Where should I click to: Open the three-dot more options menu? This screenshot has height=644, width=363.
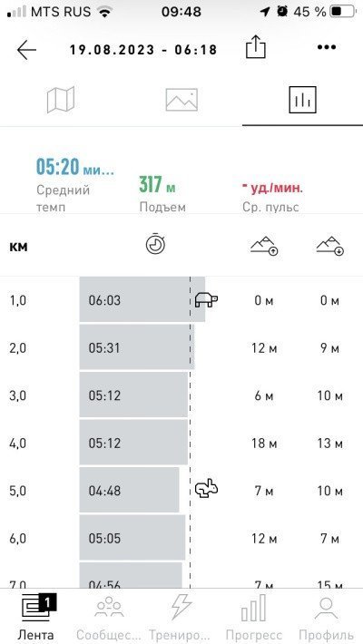pyautogui.click(x=327, y=47)
